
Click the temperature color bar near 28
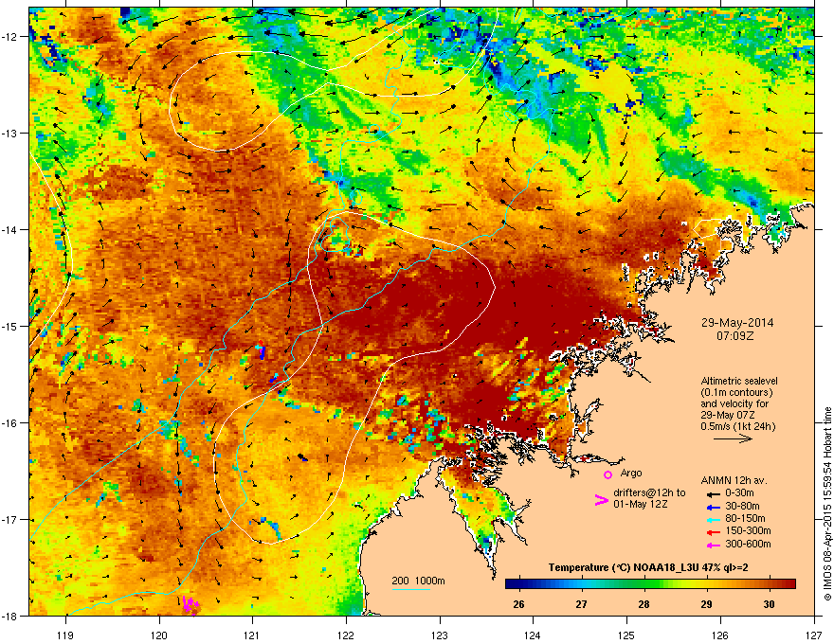click(644, 583)
